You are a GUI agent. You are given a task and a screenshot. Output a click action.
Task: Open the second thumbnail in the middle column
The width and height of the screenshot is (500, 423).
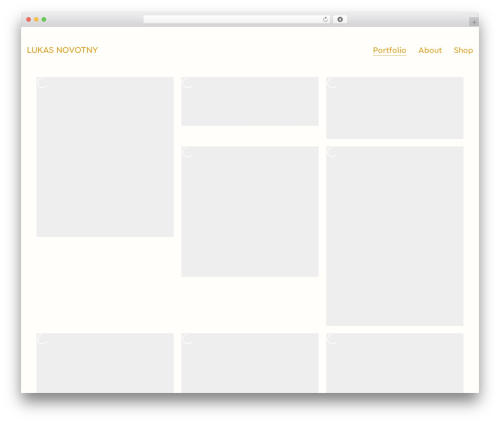(250, 211)
